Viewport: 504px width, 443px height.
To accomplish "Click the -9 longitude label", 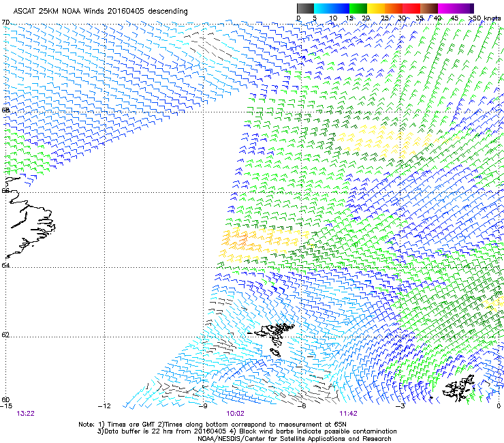I will (x=203, y=406).
